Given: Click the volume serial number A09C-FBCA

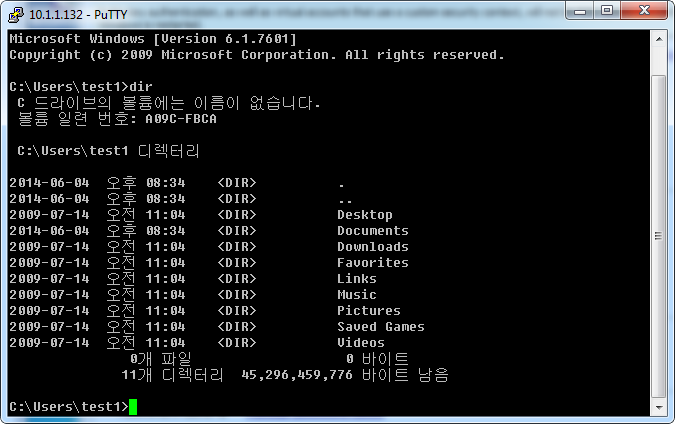Looking at the screenshot, I should click(181, 119).
